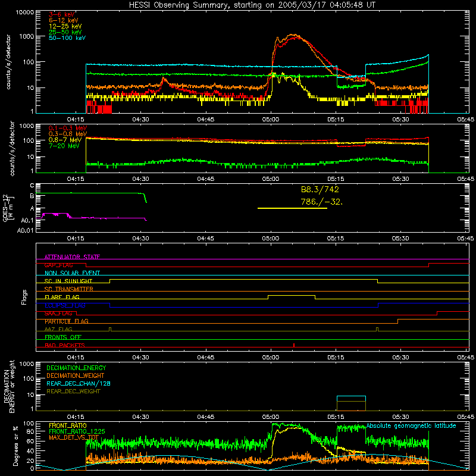Select the red 3-6 keV legend label
The width and height of the screenshot is (476, 476).
(x=62, y=14)
